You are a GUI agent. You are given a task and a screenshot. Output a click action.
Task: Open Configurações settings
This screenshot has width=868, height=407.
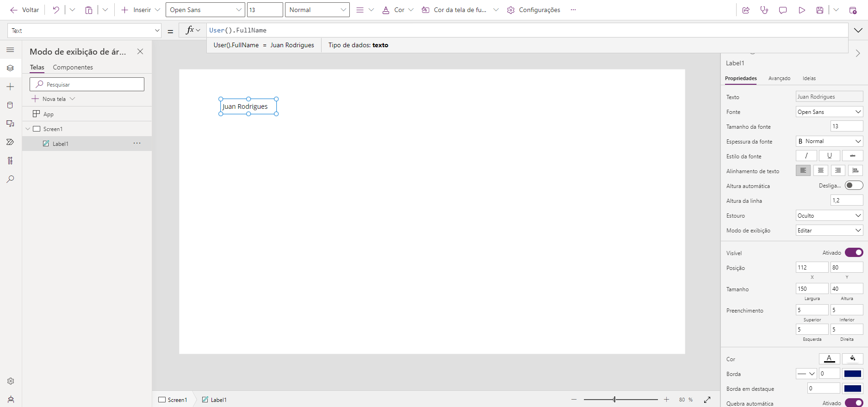[x=533, y=10]
